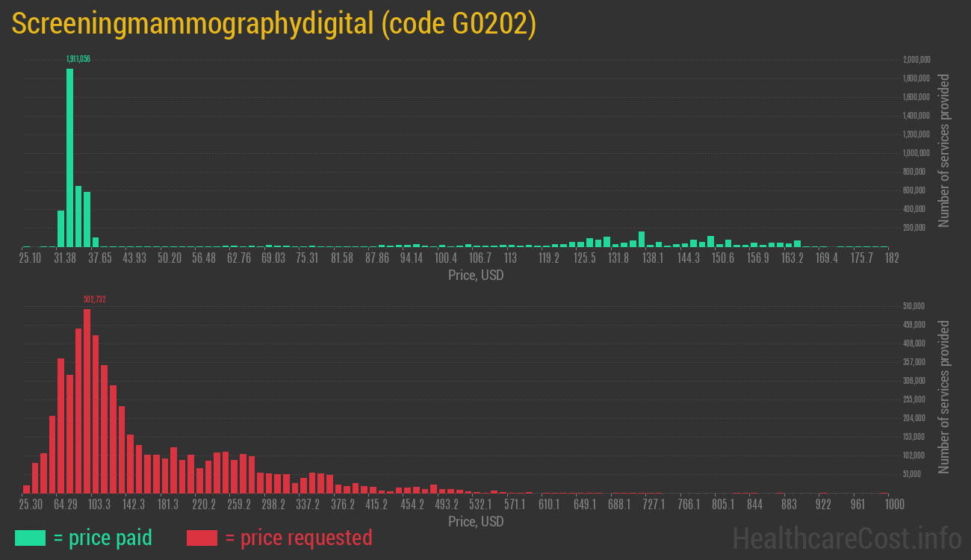Click the bottom chart's 'Number of services provided' label

click(943, 396)
